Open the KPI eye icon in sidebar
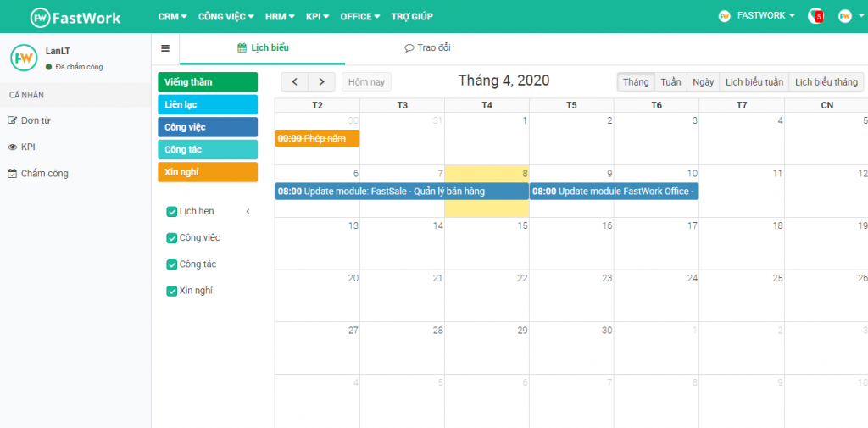The image size is (868, 428). point(13,147)
